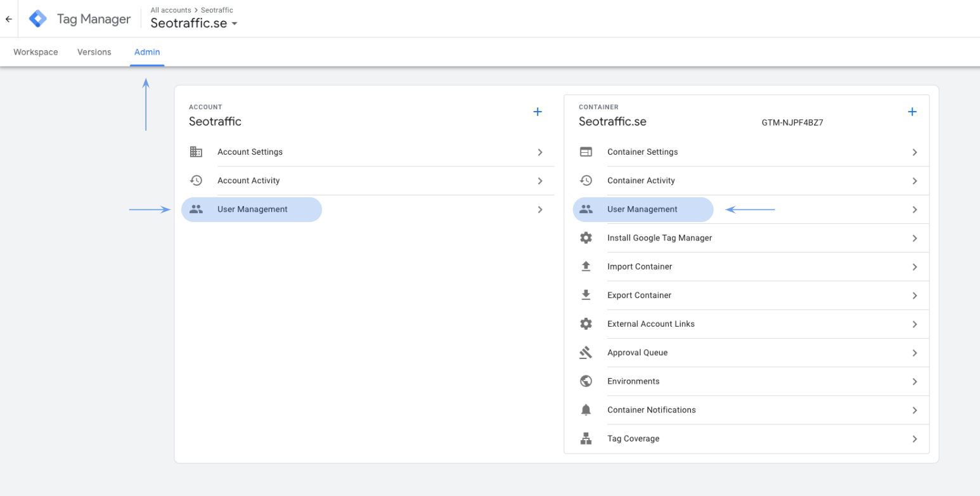Open Container Notifications
This screenshot has width=980, height=496.
(x=652, y=410)
